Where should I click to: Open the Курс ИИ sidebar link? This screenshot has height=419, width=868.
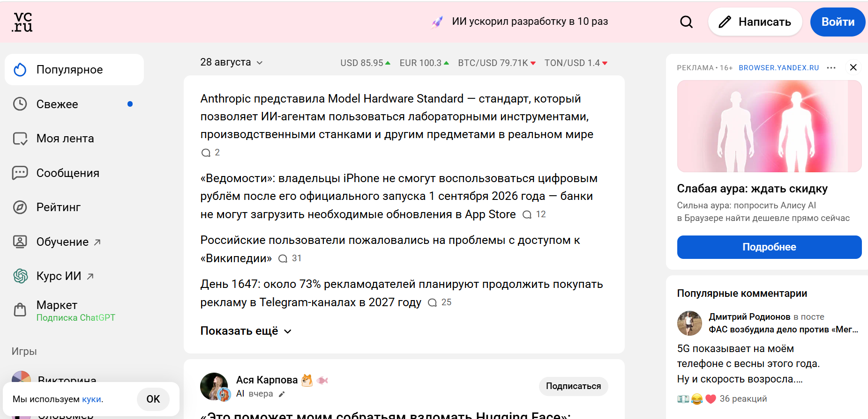click(74, 276)
